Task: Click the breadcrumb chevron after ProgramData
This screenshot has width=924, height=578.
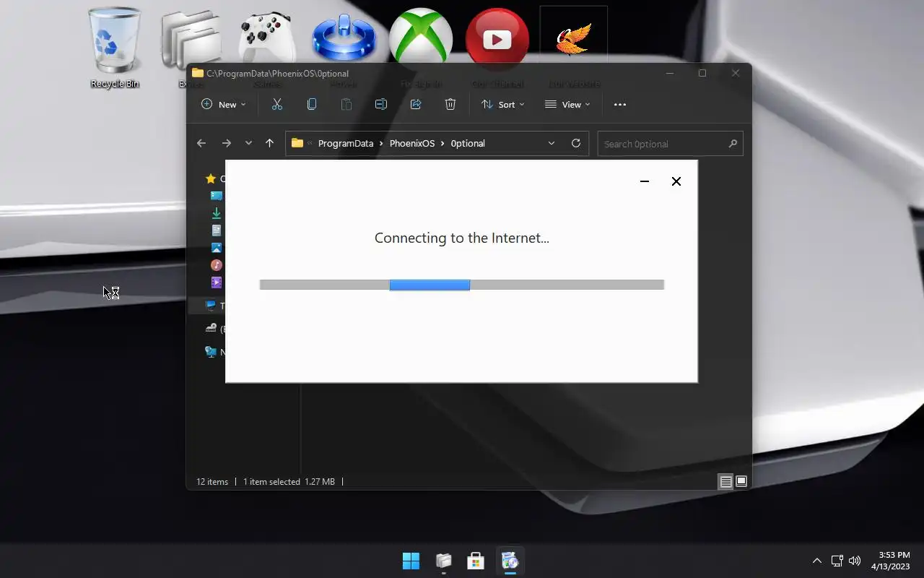Action: point(382,143)
